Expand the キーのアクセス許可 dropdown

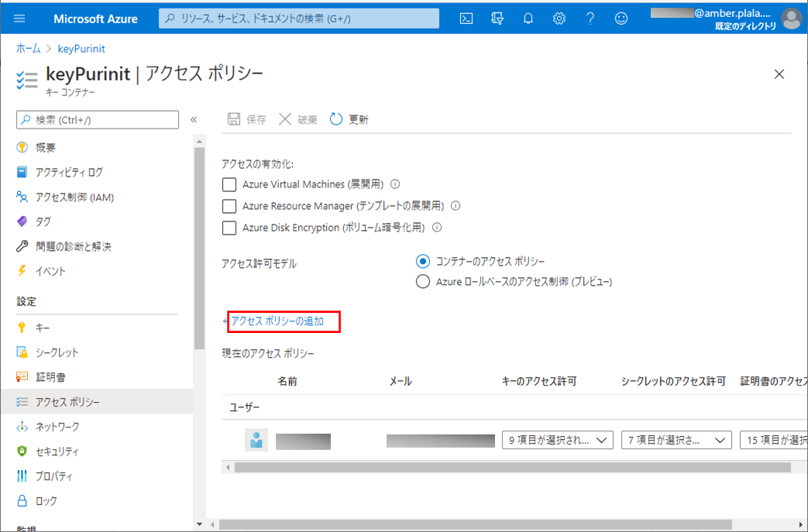(x=557, y=440)
